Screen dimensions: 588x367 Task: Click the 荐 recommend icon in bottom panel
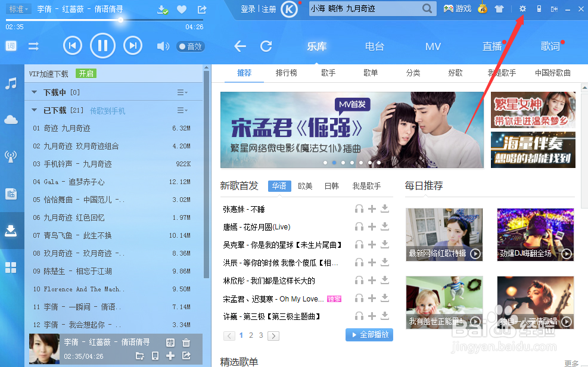(x=170, y=343)
